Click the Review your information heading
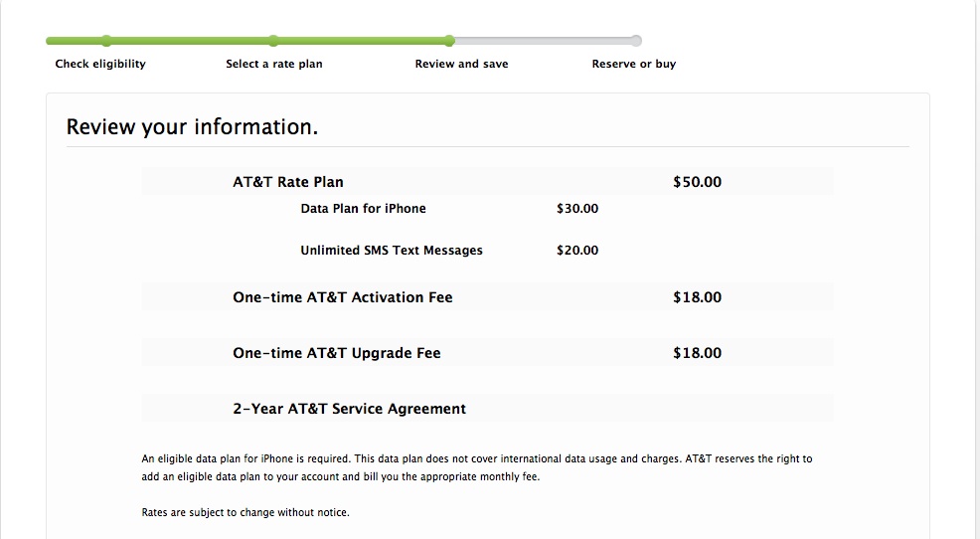Image resolution: width=980 pixels, height=539 pixels. 192,127
